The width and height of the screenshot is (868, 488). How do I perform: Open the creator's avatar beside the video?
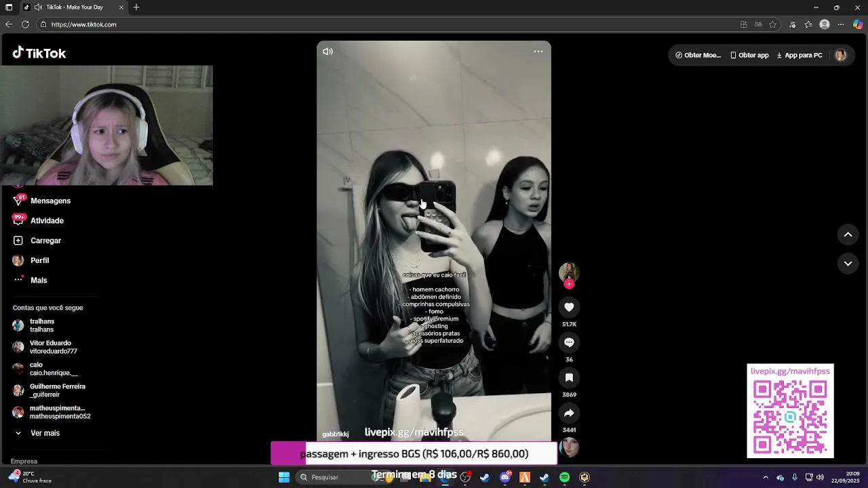tap(569, 272)
